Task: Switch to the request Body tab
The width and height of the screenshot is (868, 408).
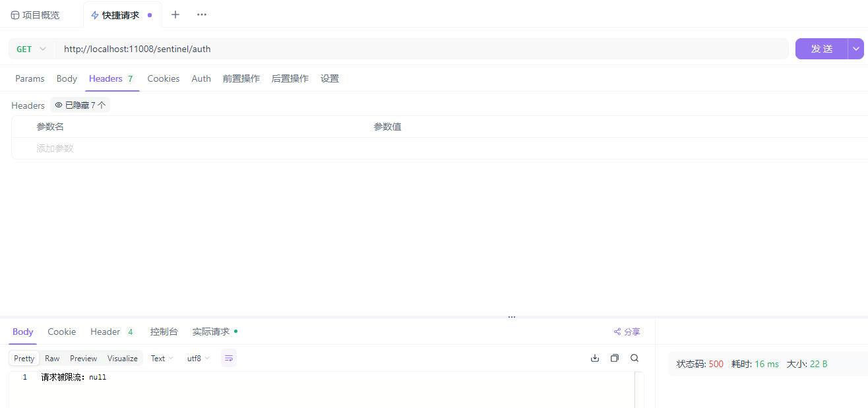Action: click(67, 78)
